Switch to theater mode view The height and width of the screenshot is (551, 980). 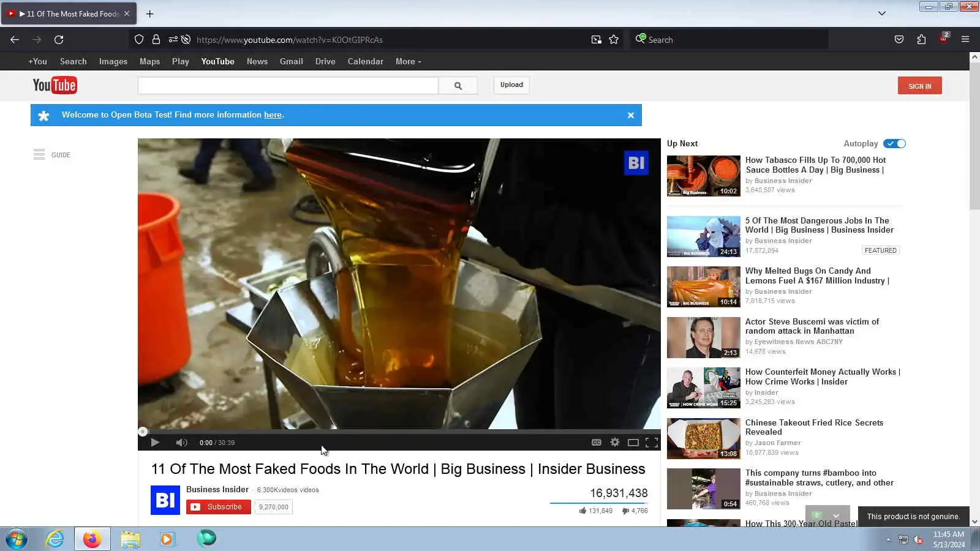tap(633, 443)
